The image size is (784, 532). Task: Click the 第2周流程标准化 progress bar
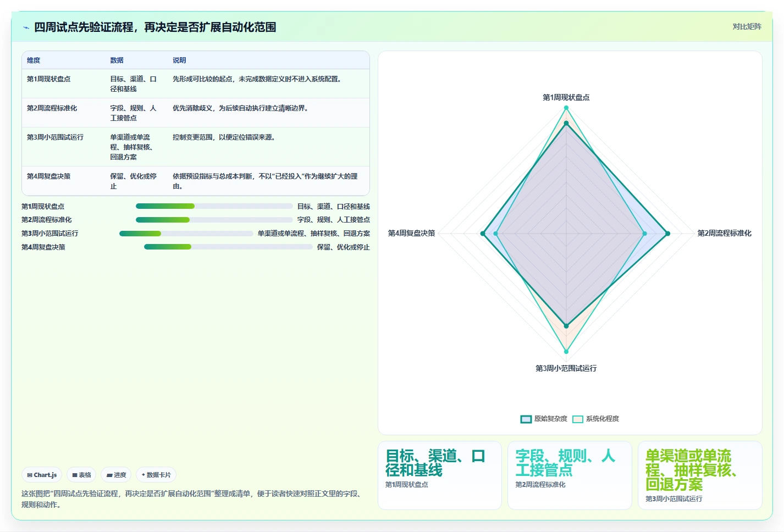pyautogui.click(x=214, y=220)
